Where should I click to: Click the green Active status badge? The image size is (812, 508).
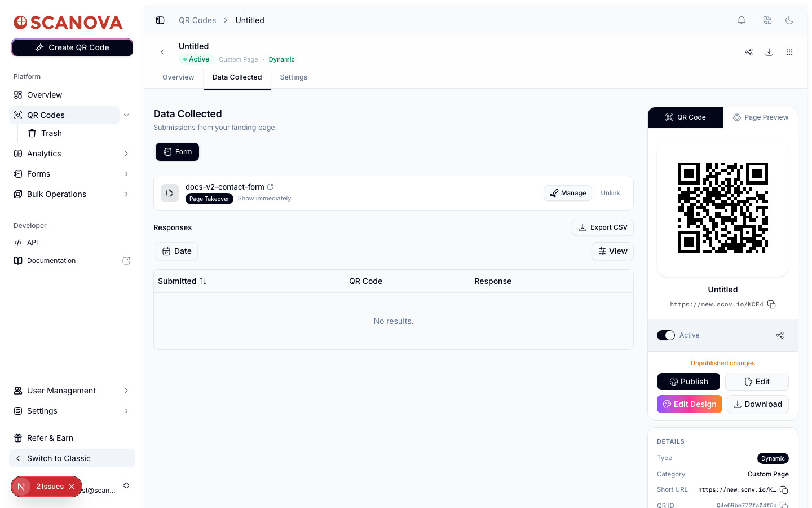pyautogui.click(x=196, y=59)
